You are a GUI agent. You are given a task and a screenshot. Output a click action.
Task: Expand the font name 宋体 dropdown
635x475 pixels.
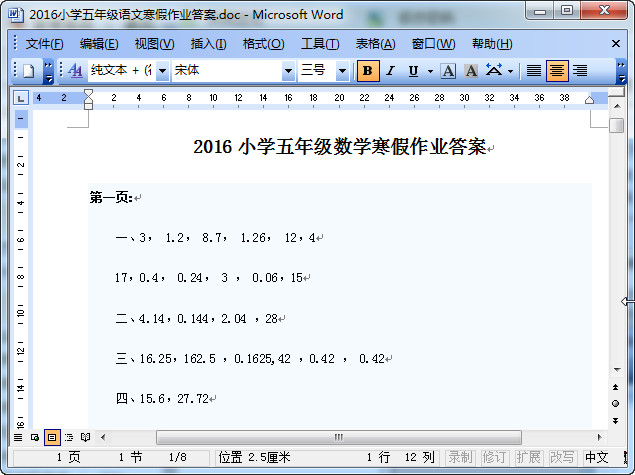[288, 71]
